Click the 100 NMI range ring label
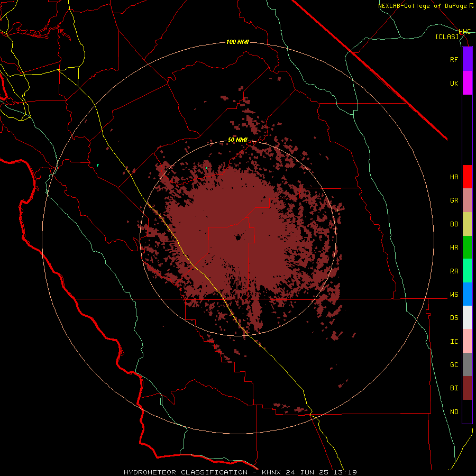Viewport: 476px width, 476px height. [237, 42]
